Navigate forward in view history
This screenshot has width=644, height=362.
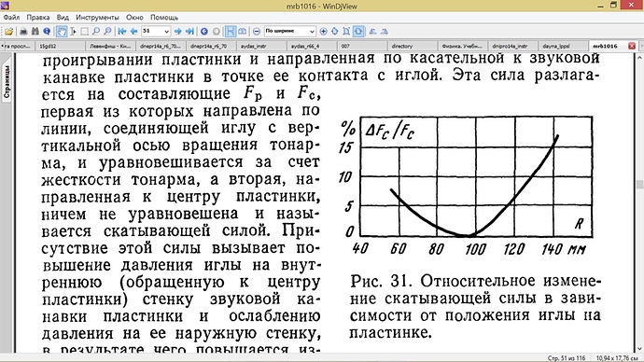click(x=216, y=31)
